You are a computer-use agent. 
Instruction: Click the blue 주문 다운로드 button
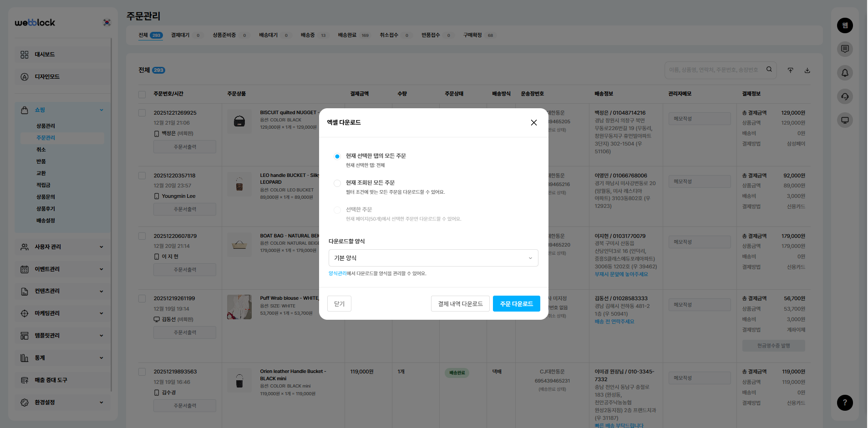pyautogui.click(x=516, y=304)
